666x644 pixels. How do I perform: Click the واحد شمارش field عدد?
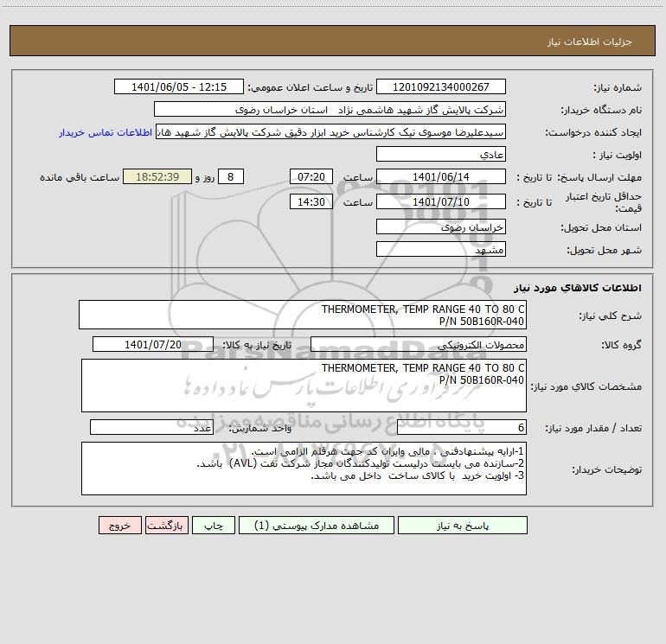click(151, 427)
